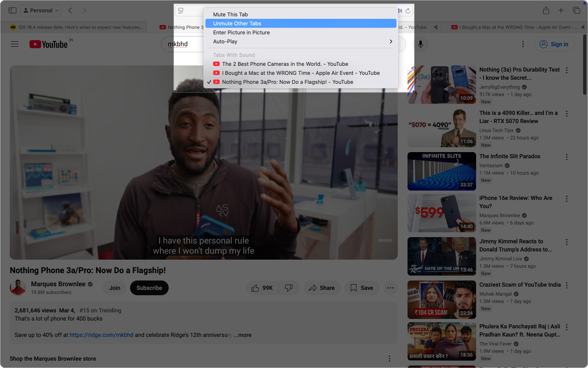Open the I Bought a Mac tab
Image resolution: width=588 pixels, height=368 pixels.
coord(514,27)
